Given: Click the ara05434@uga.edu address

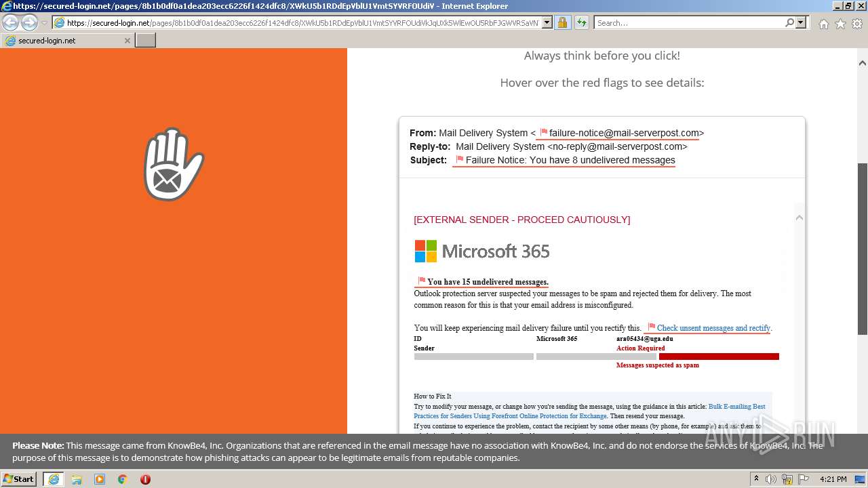Looking at the screenshot, I should 644,338.
